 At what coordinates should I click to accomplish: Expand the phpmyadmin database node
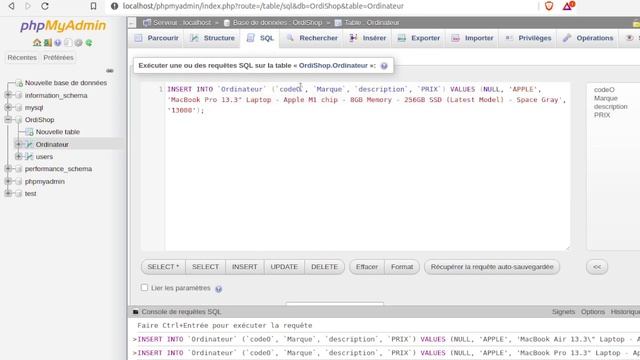(8, 181)
